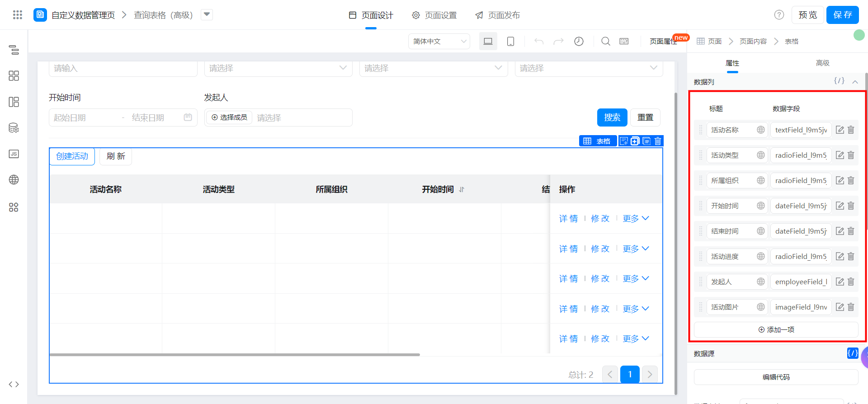Screen dimensions: 868x404
Task: Switch to desktop preview mode
Action: 488,42
